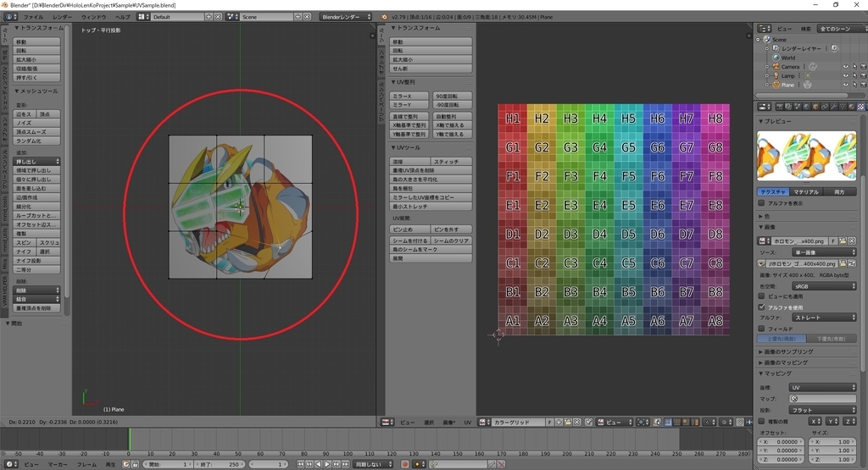Screen dimensions: 868x470
Task: Open the Render camera properties tab
Action: pos(780,106)
